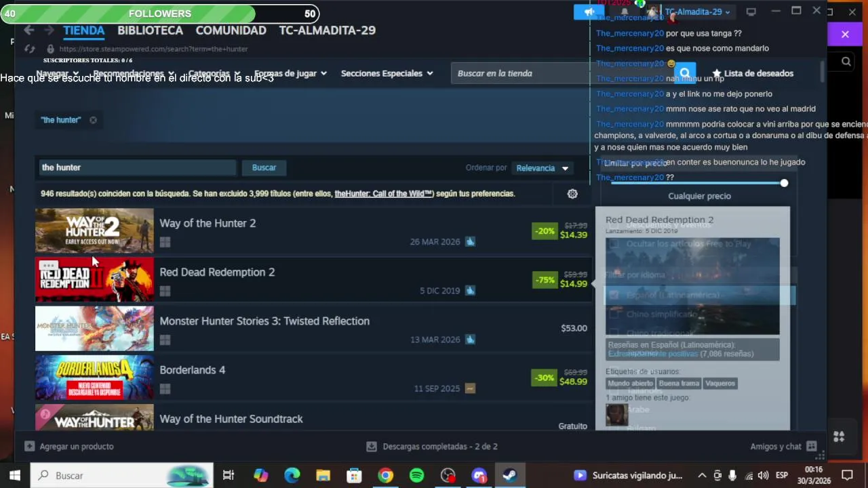The height and width of the screenshot is (488, 868).
Task: Go forward with Steam's forward arrow
Action: click(x=49, y=30)
